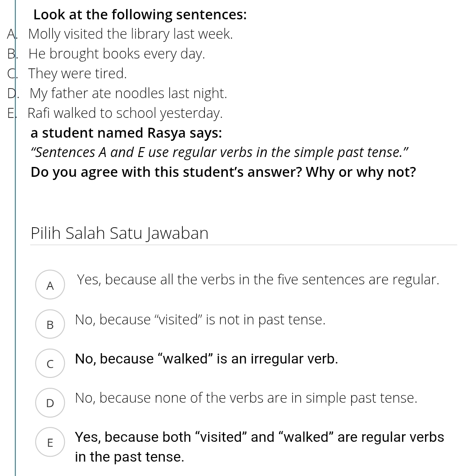
Task: Click the "Look at the following sentences" heading
Action: 140,14
